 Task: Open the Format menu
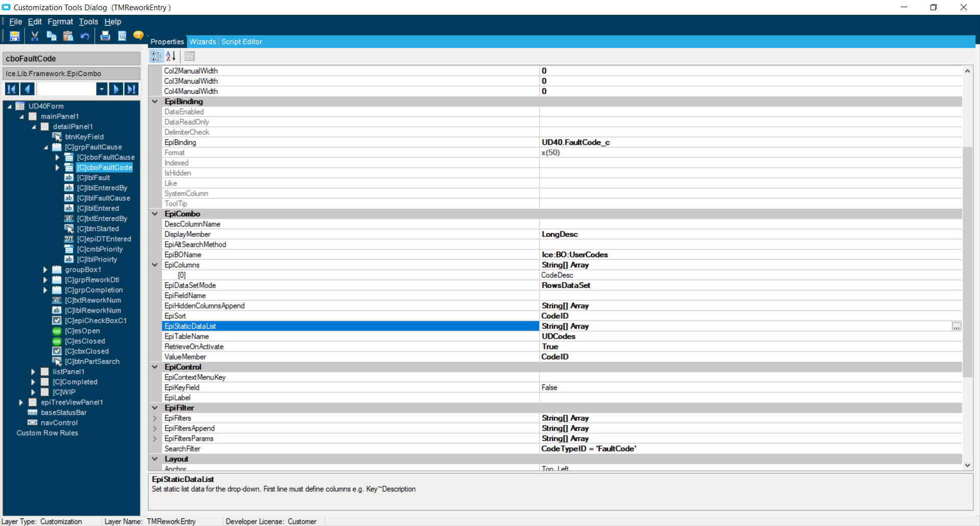click(60, 21)
